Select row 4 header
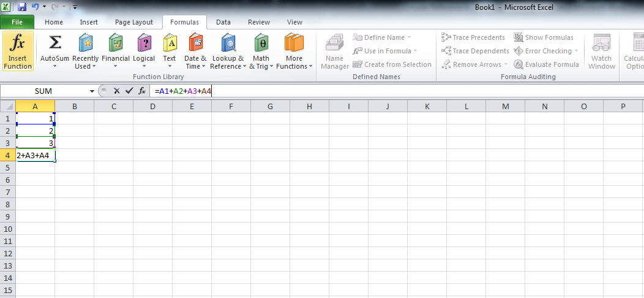 pos(8,156)
